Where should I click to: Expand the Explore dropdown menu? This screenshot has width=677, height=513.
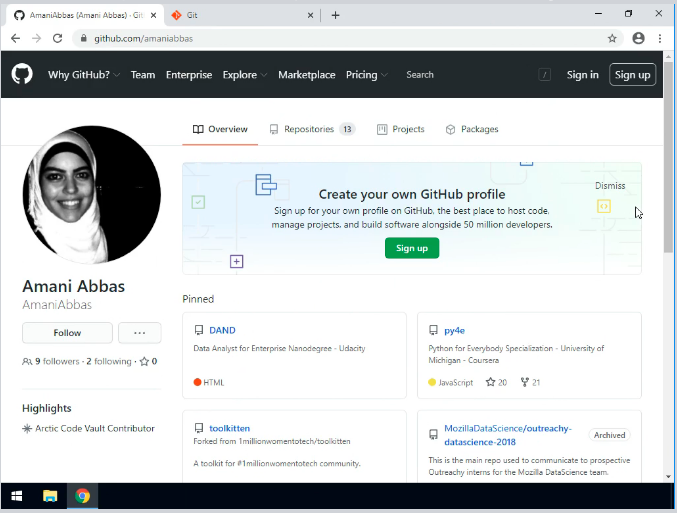pyautogui.click(x=245, y=75)
